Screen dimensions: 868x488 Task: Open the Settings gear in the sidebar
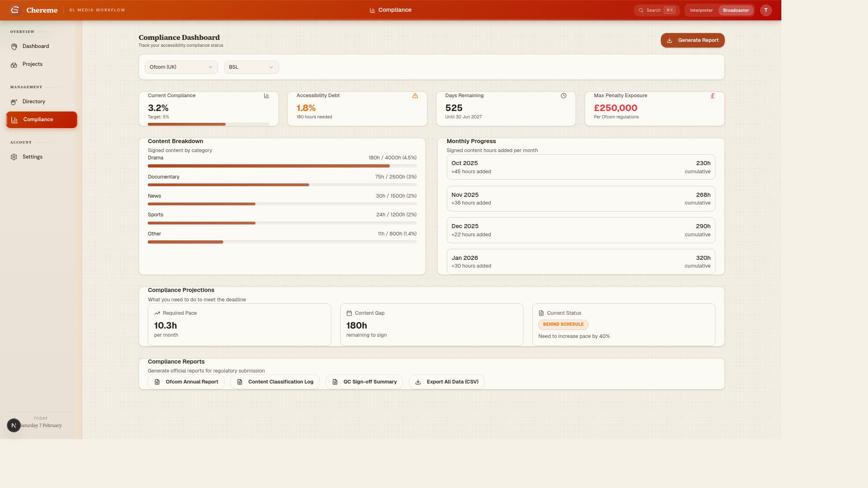[14, 157]
